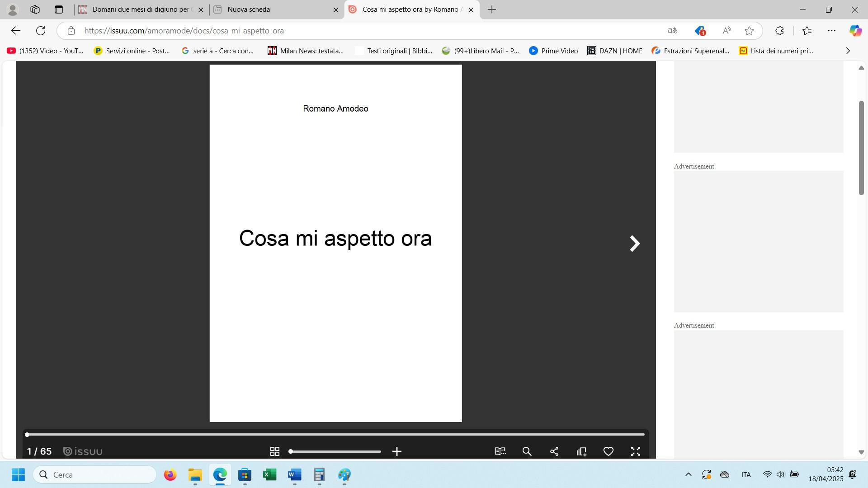Click the Issuu zoom slider track

click(x=344, y=451)
